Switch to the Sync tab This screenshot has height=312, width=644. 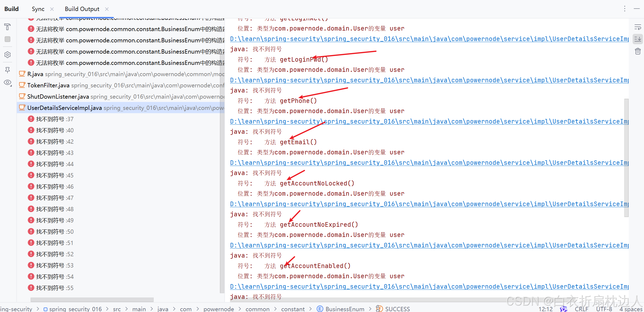(x=38, y=9)
